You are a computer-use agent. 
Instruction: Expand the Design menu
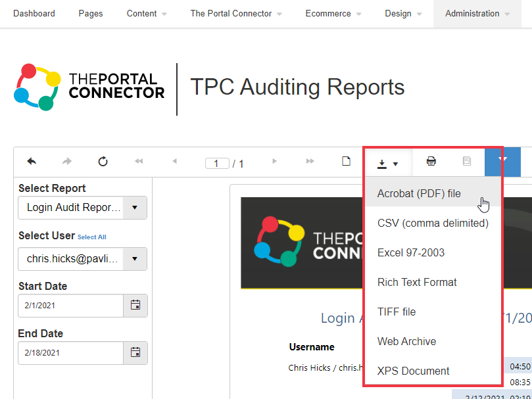403,14
